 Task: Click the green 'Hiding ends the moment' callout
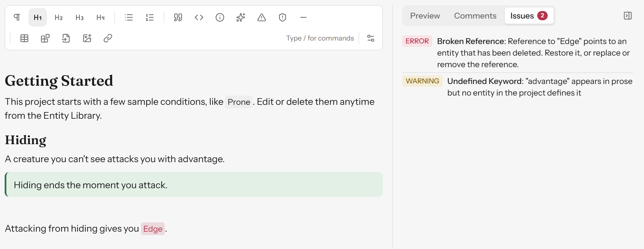194,185
